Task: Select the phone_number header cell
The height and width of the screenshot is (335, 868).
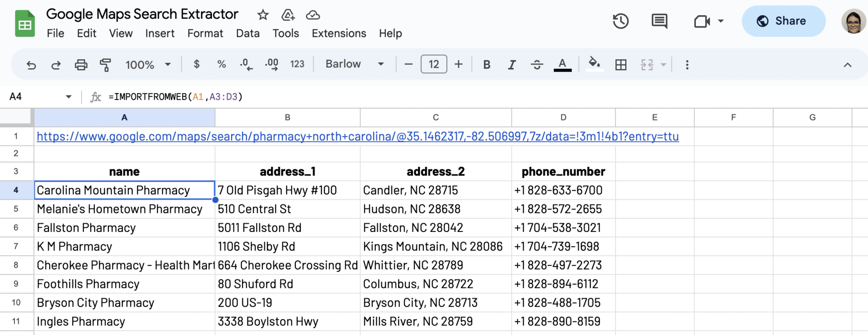Action: tap(563, 171)
